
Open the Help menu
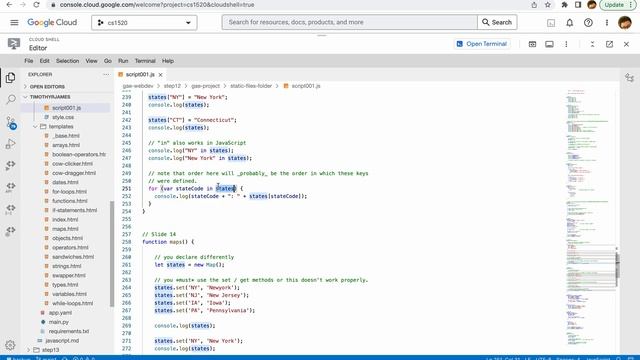pos(168,61)
